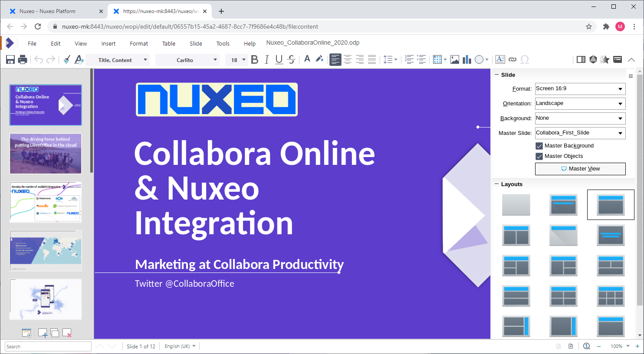Collapse the Layouts panel section

[497, 184]
